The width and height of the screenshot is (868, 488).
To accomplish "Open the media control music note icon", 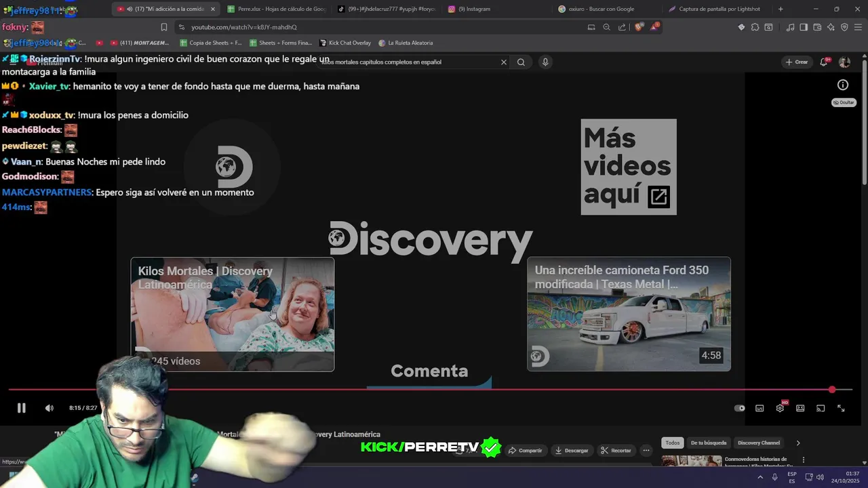I will click(x=790, y=27).
